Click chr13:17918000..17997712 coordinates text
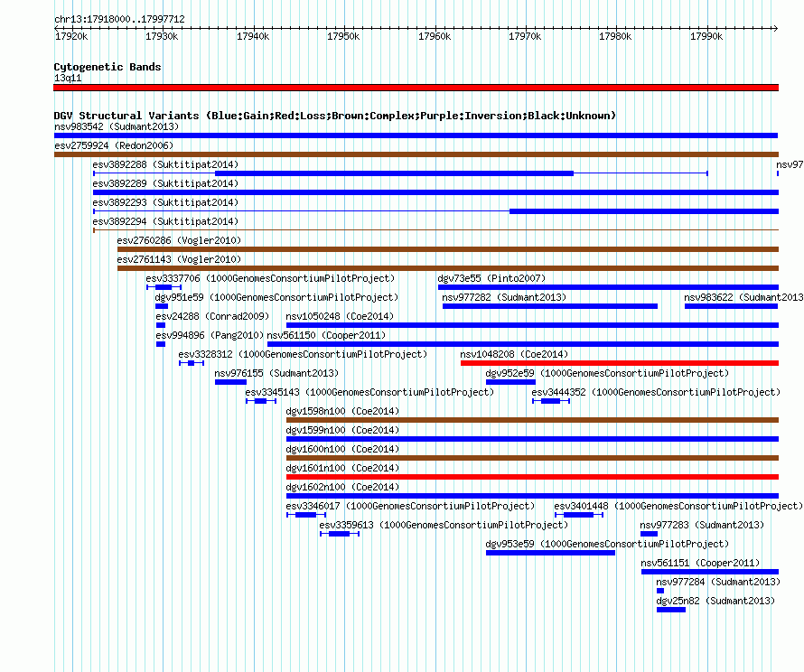The image size is (804, 672). [x=119, y=19]
